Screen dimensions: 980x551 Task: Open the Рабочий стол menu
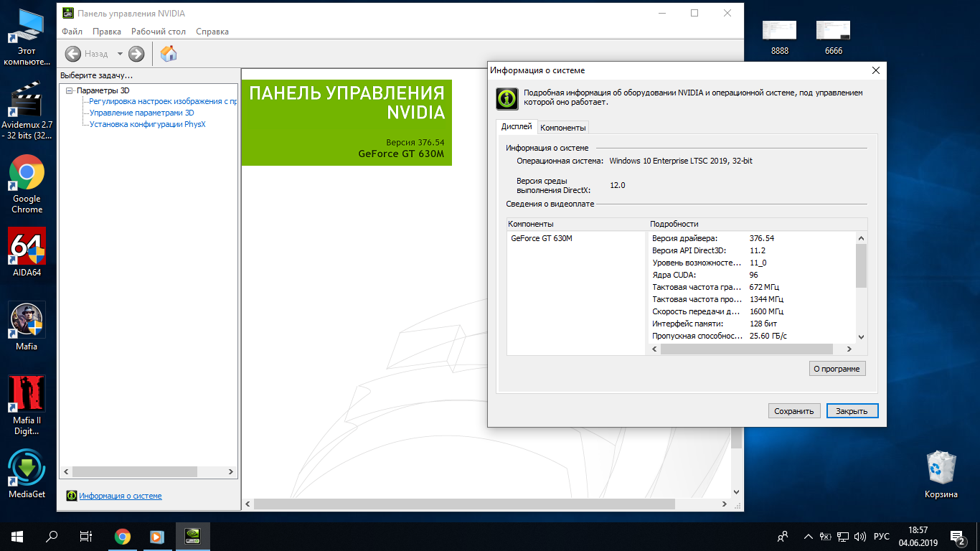[159, 32]
